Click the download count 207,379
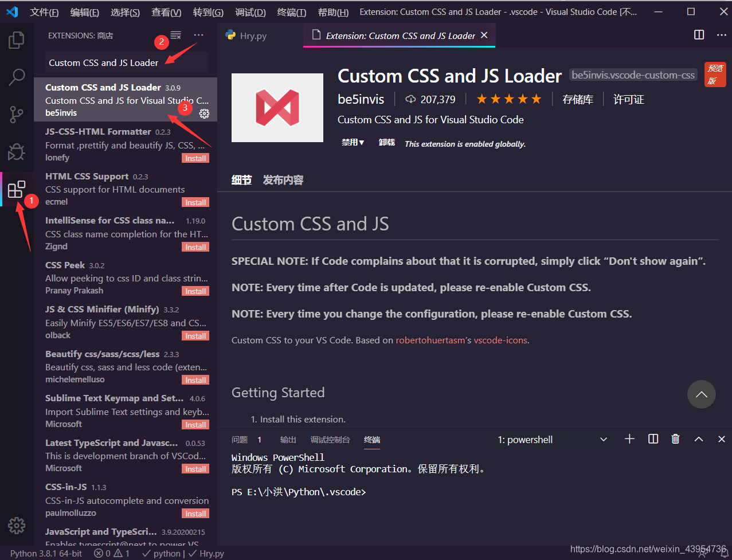The image size is (732, 560). pyautogui.click(x=430, y=100)
